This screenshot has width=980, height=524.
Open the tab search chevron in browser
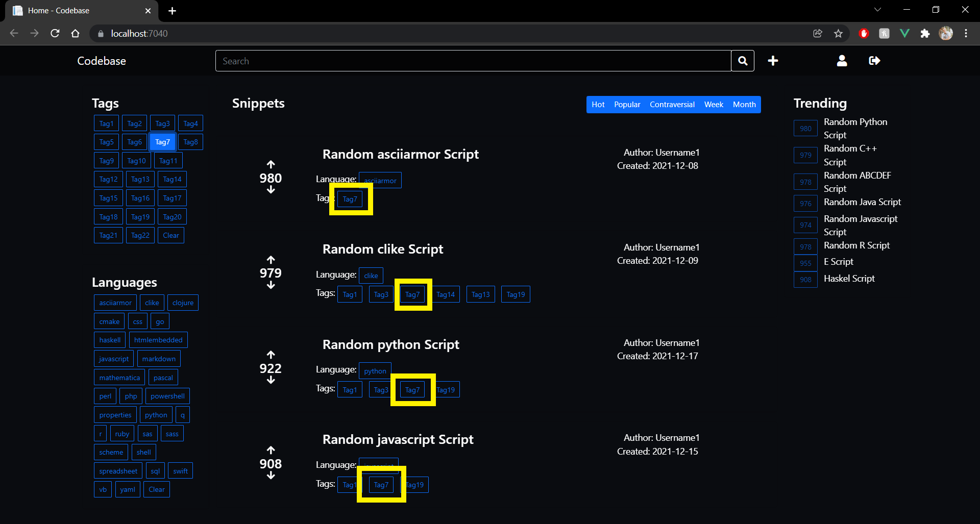877,9
